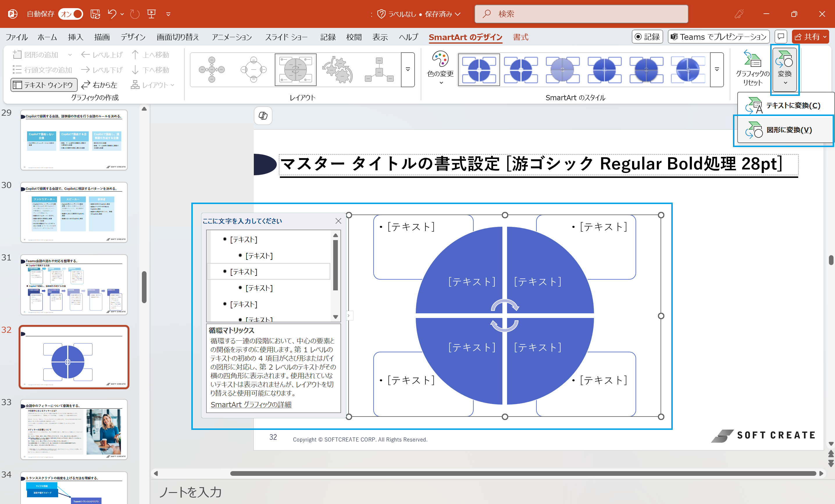Click Teams でプレゼンテーション button
835x504 pixels.
pyautogui.click(x=718, y=37)
